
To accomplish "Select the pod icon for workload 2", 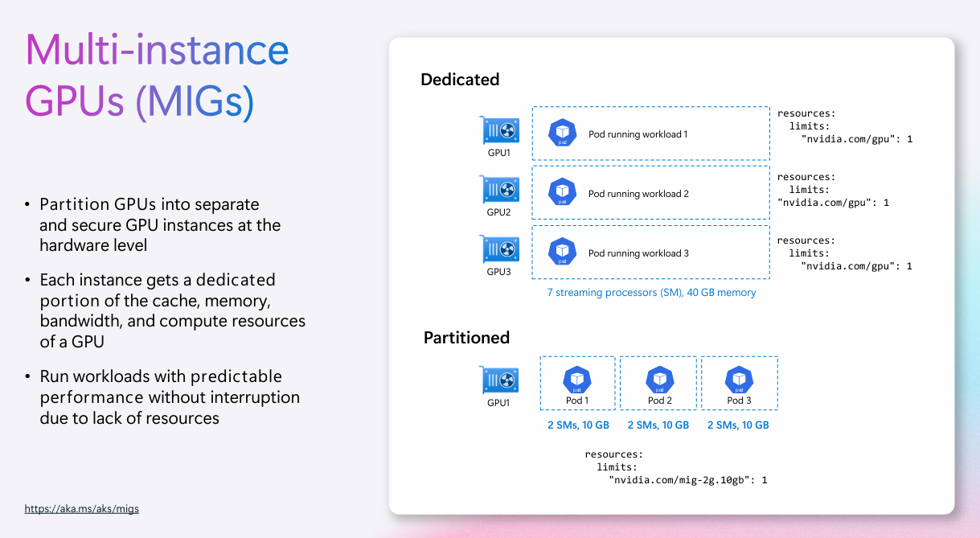I will tap(563, 193).
